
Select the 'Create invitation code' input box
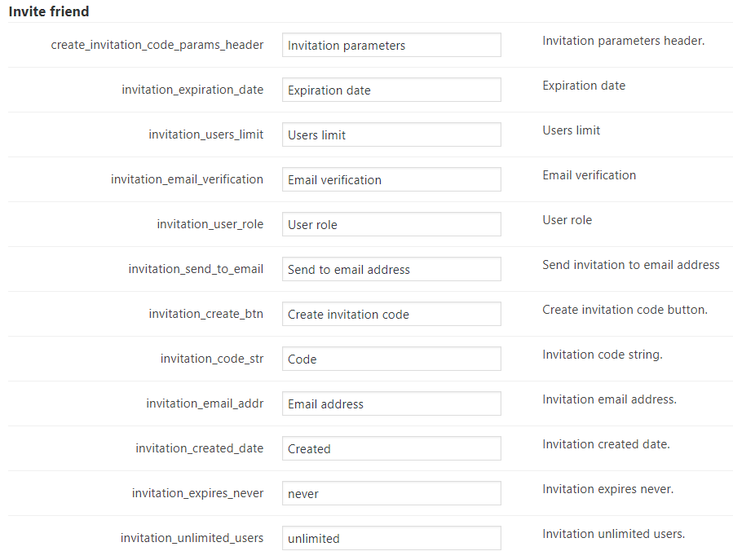(391, 315)
